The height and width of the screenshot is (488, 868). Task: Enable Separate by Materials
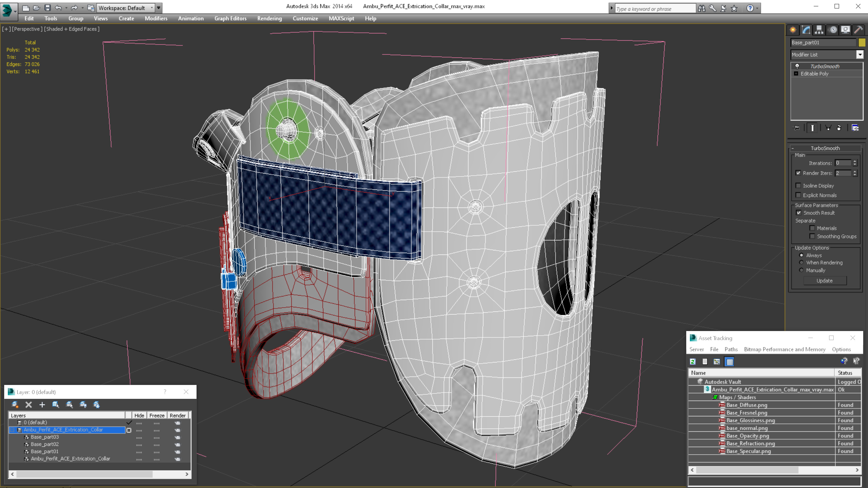[812, 228]
